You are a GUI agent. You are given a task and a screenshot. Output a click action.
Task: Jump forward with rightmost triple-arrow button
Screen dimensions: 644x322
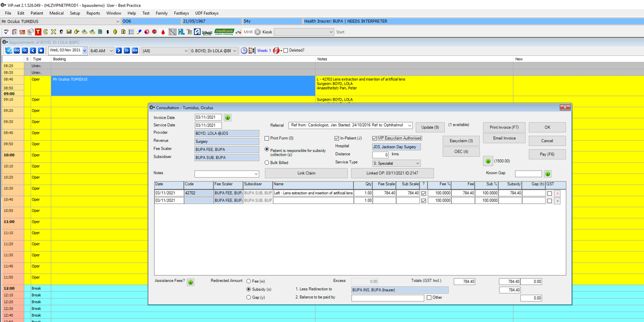(135, 50)
